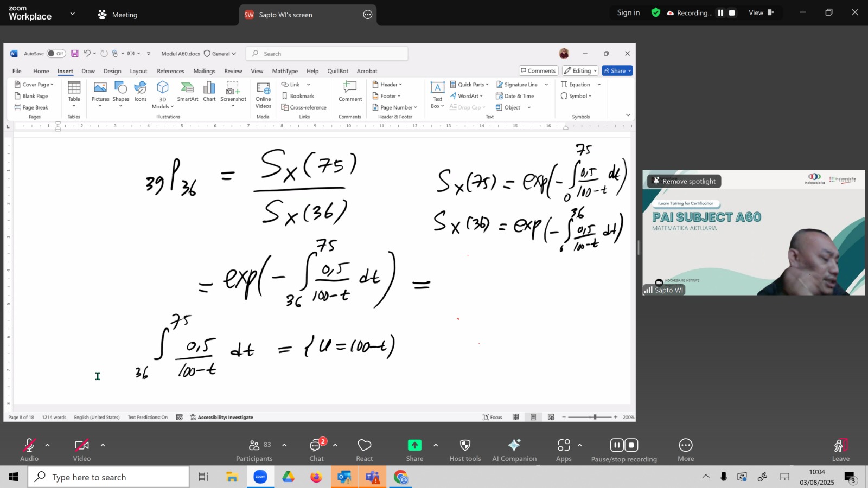The height and width of the screenshot is (488, 868).
Task: Click Remove spotlight on video
Action: pyautogui.click(x=684, y=181)
